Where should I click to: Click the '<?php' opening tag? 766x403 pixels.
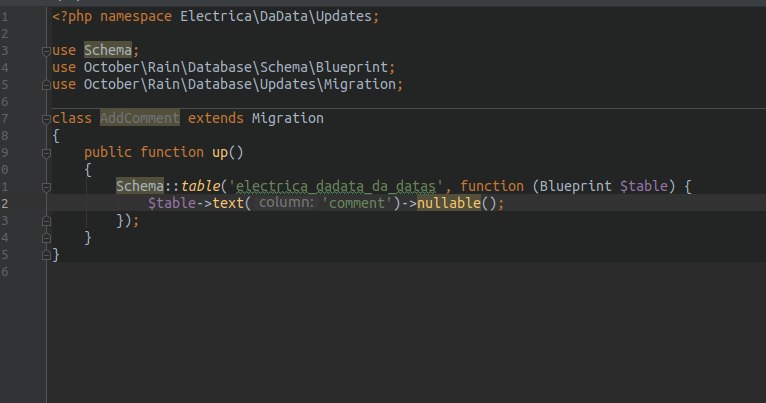72,16
